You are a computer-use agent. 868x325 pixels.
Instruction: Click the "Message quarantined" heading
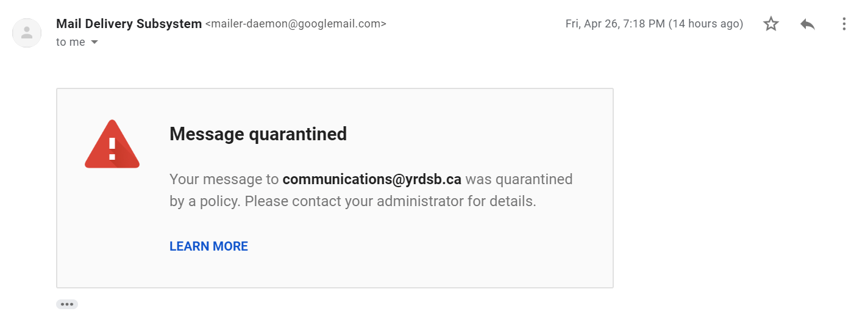tap(258, 134)
